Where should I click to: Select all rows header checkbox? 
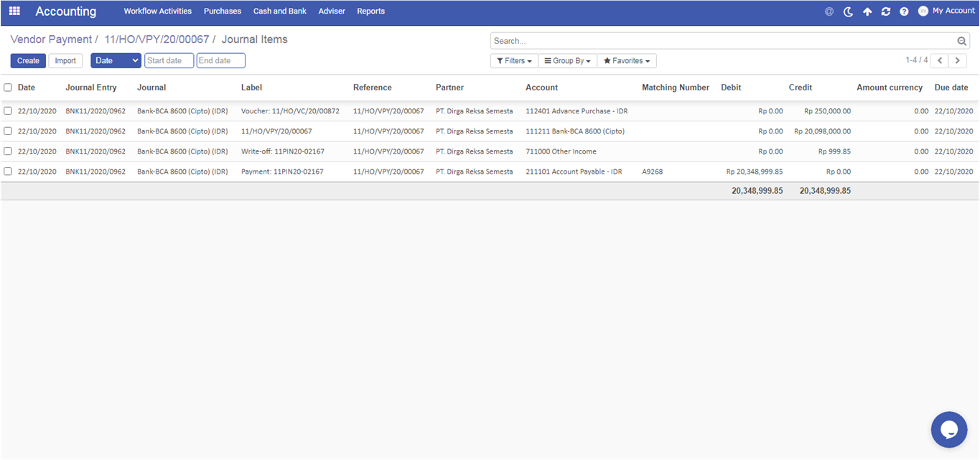click(8, 88)
